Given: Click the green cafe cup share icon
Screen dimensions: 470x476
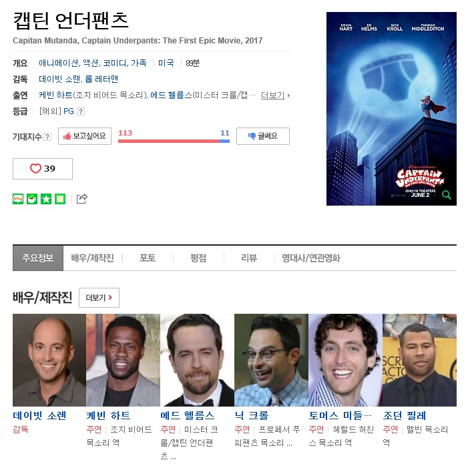Looking at the screenshot, I should 32,199.
